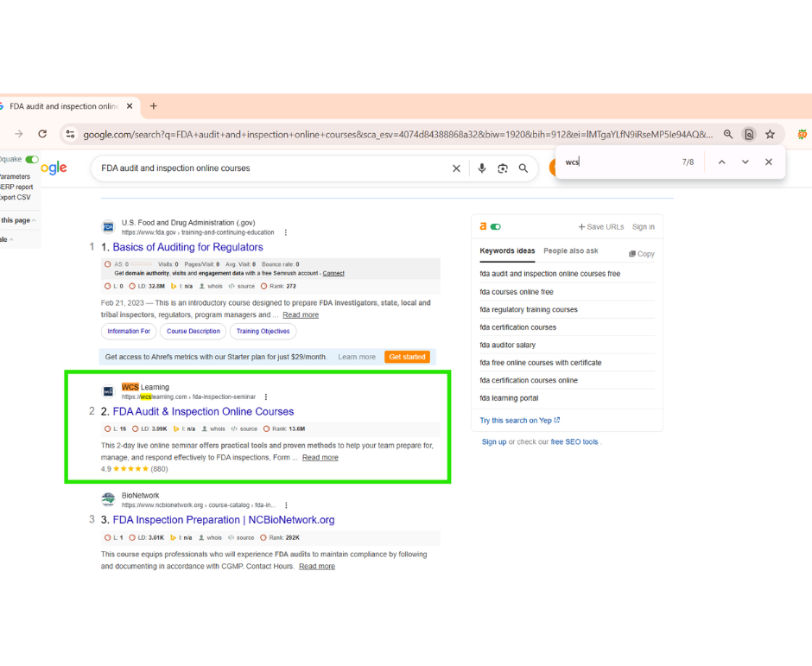The width and height of the screenshot is (812, 666).
Task: Click the Training Objectives chip
Action: (263, 332)
